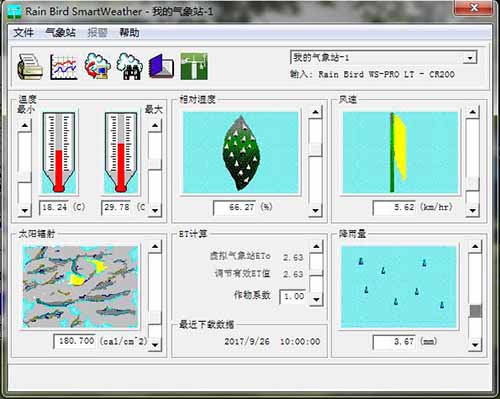Image resolution: width=500 pixels, height=399 pixels.
Task: Click the green weather station icon
Action: point(194,66)
